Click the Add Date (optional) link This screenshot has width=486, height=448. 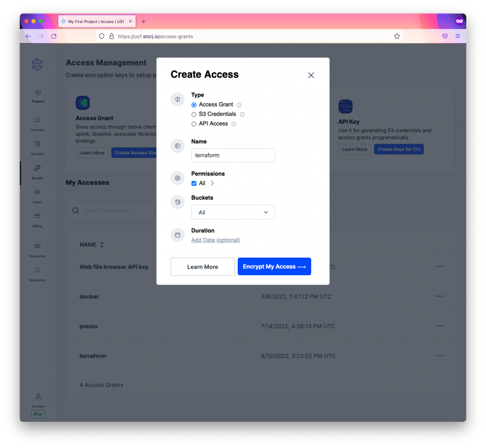pyautogui.click(x=215, y=240)
